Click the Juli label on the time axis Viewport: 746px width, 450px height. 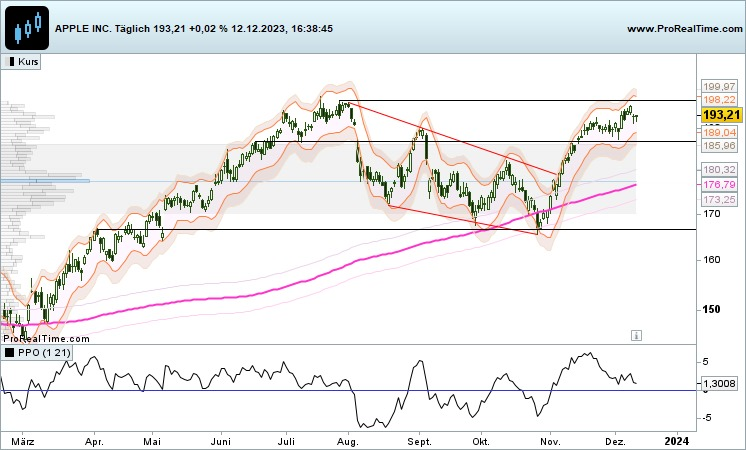pos(286,441)
